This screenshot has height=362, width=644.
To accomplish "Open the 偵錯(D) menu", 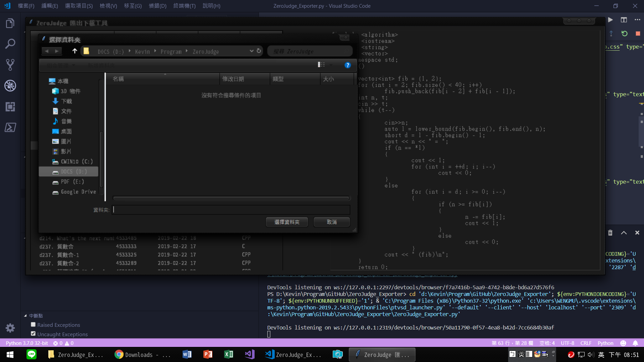I will coord(157,6).
